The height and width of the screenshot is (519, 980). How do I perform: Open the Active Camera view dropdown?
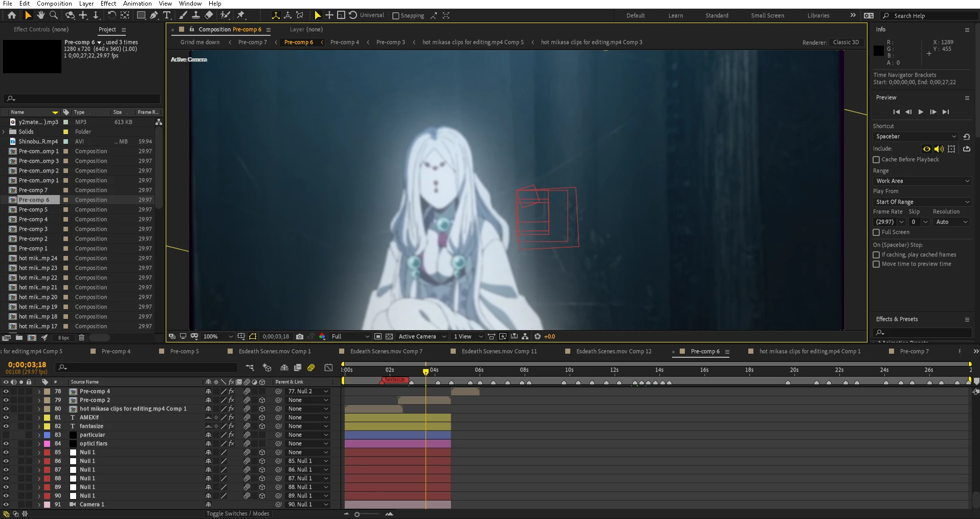coord(422,336)
